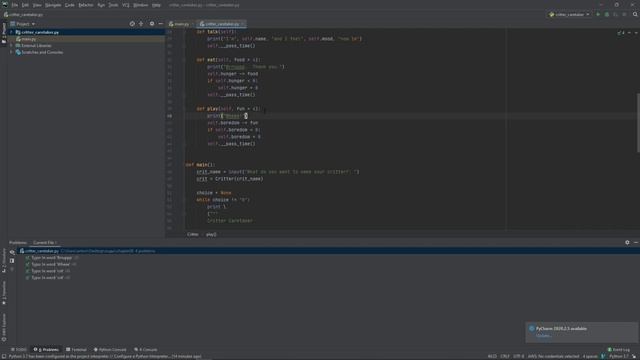The height and width of the screenshot is (360, 640).
Task: Click Run with Coverage icon
Action: [616, 15]
